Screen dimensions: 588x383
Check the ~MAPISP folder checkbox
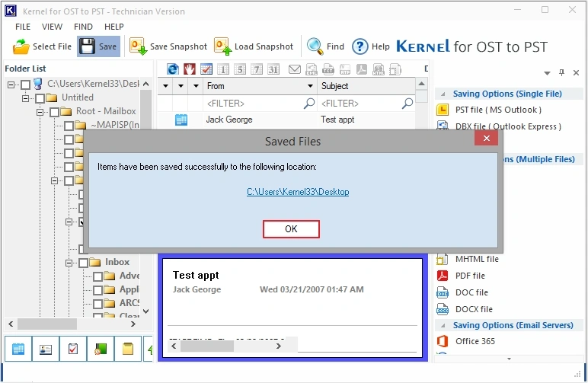tap(69, 126)
